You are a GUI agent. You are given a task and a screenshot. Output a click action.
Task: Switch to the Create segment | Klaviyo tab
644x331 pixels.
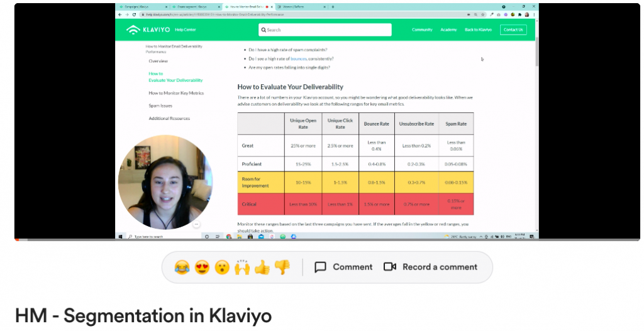[196, 7]
